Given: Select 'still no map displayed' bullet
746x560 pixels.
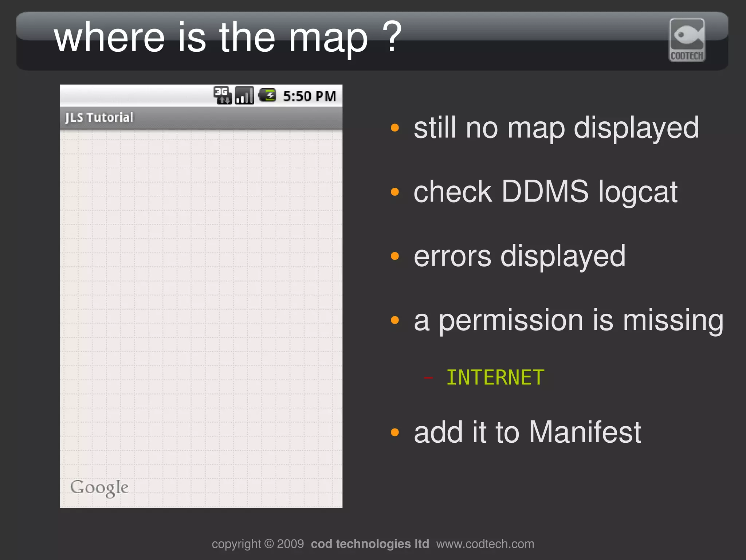Looking at the screenshot, I should coord(556,128).
